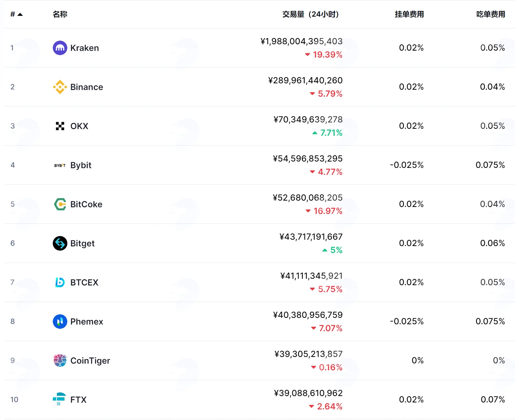Click the CoinTiger globe logo
Image resolution: width=515 pixels, height=420 pixels.
60,361
